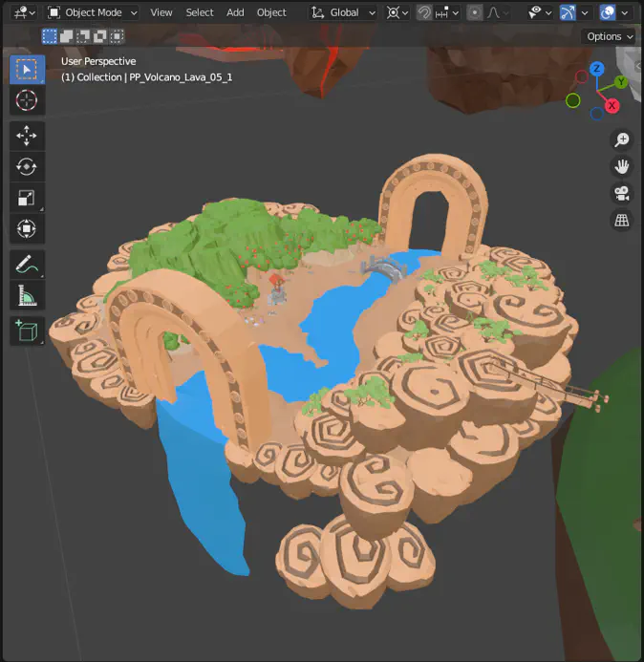Click the Object menu button
644x662 pixels.
tap(271, 12)
